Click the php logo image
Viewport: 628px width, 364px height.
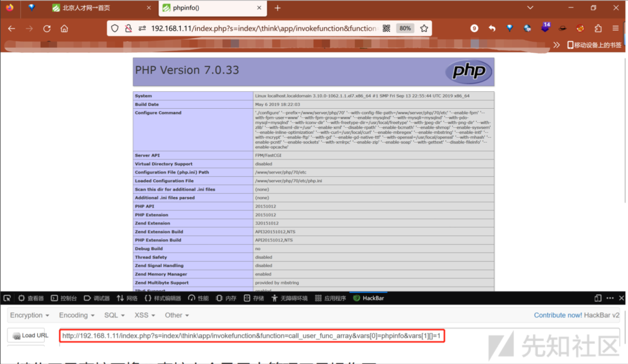click(x=469, y=72)
